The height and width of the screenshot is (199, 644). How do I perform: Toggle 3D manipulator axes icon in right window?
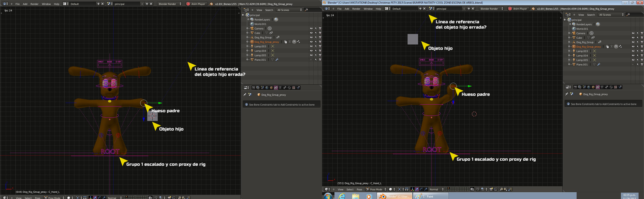[x=412, y=189]
